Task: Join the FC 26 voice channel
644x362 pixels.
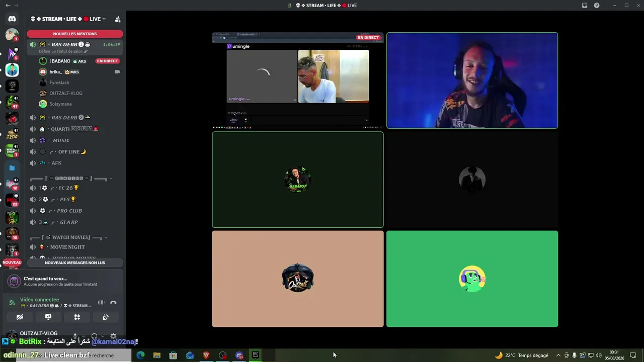Action: [75, 188]
